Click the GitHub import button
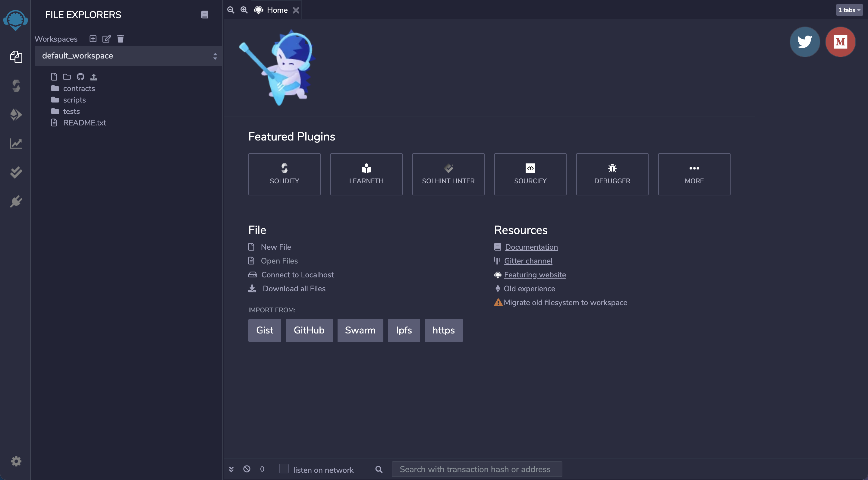The image size is (868, 480). pyautogui.click(x=309, y=330)
